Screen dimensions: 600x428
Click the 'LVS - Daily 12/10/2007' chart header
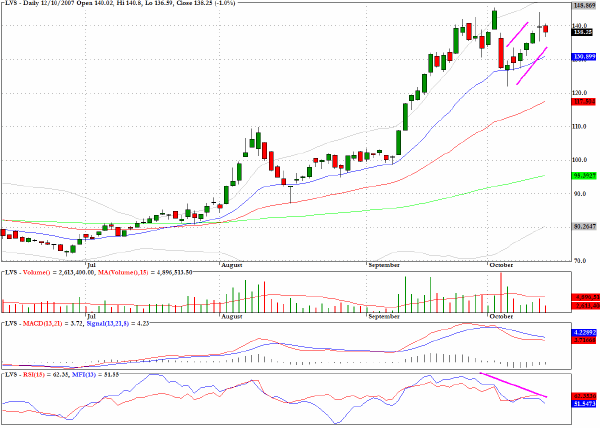click(x=42, y=3)
